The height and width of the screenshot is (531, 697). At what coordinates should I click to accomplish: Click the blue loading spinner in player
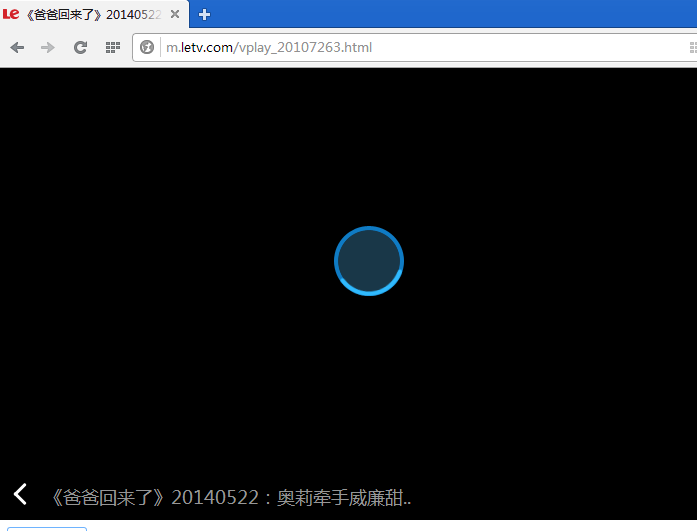click(369, 261)
